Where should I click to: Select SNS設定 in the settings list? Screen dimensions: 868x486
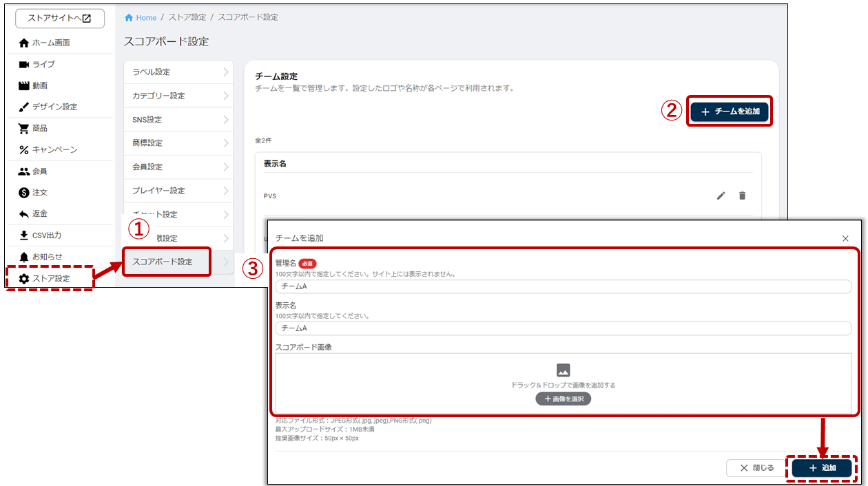click(x=179, y=119)
